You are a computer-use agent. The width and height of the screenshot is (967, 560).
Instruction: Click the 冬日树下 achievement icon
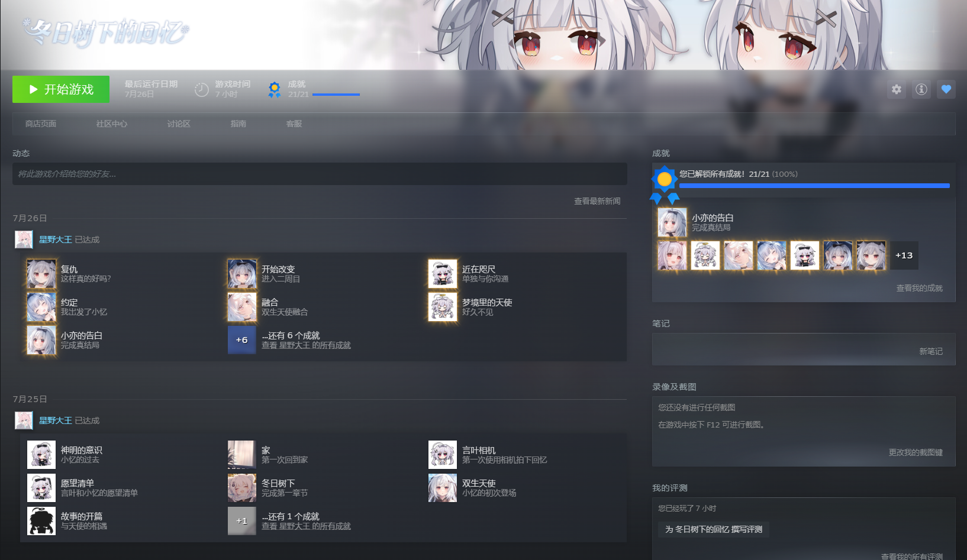(242, 488)
